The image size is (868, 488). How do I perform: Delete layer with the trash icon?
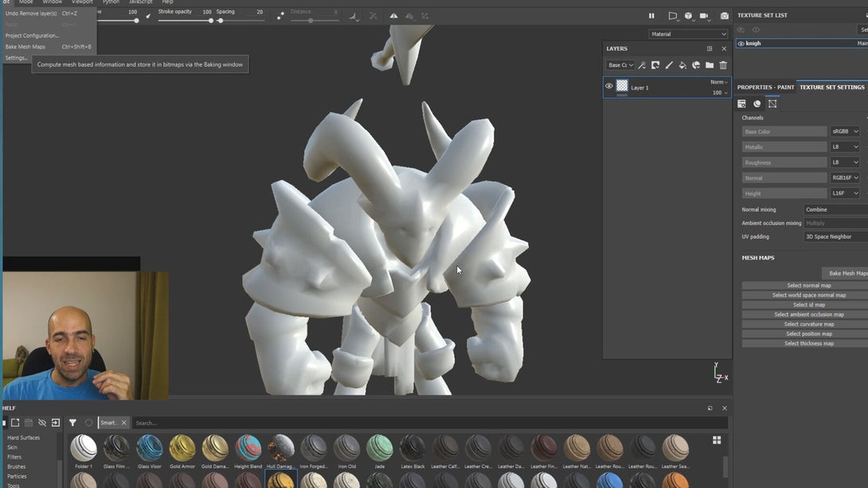[723, 65]
